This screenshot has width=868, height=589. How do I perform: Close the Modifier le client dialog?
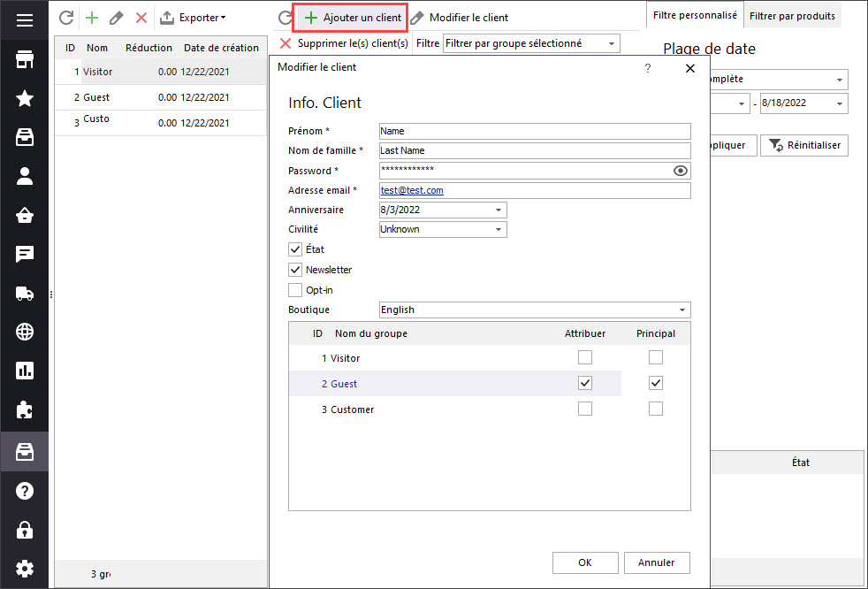[689, 68]
